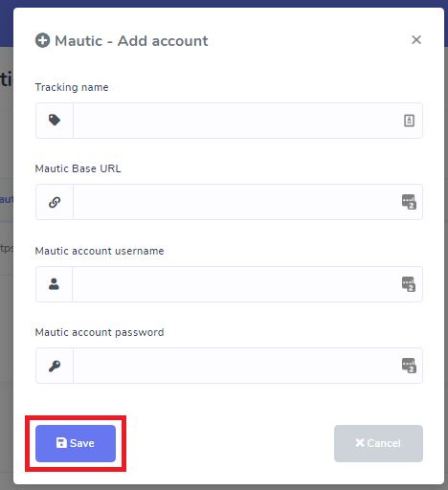Click the tag icon beside Tracking name
This screenshot has width=448, height=490.
coord(55,121)
